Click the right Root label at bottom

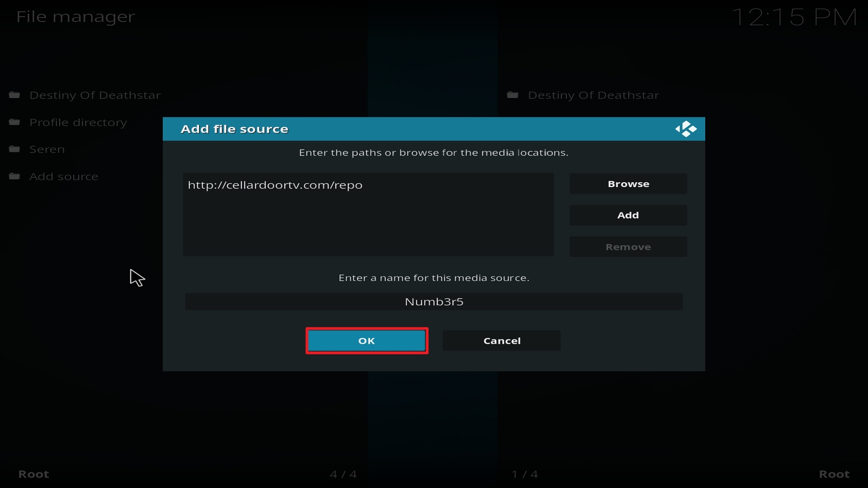click(834, 474)
